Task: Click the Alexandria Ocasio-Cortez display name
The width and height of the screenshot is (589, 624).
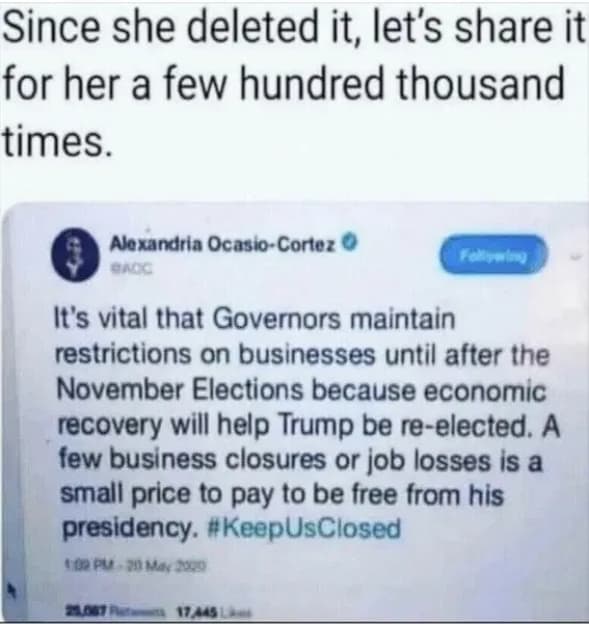Action: tap(223, 244)
